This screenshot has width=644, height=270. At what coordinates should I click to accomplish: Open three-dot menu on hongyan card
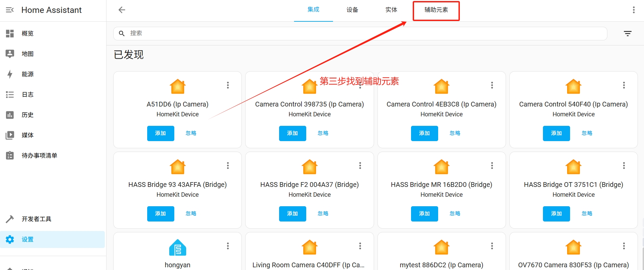tap(228, 246)
